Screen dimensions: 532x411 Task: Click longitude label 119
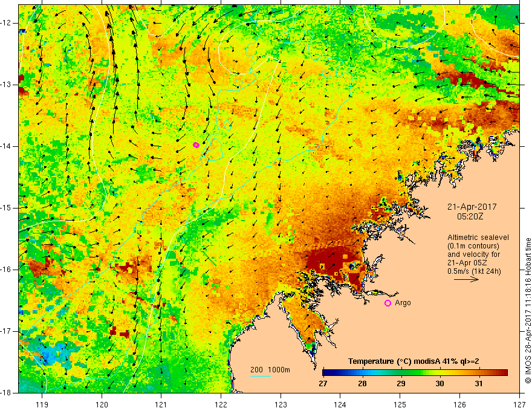click(42, 404)
